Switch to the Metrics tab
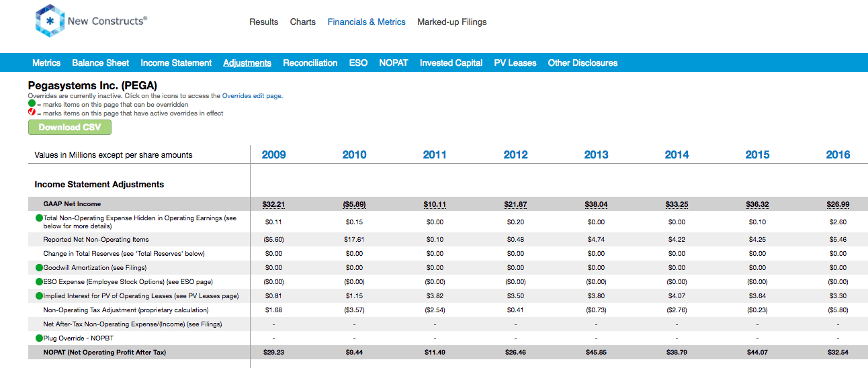 [x=46, y=62]
